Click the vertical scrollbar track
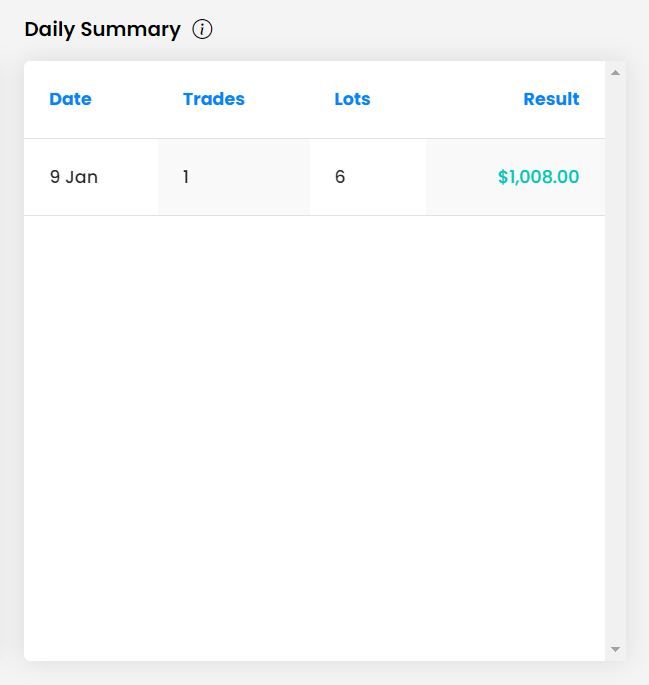This screenshot has height=685, width=649. 615,361
